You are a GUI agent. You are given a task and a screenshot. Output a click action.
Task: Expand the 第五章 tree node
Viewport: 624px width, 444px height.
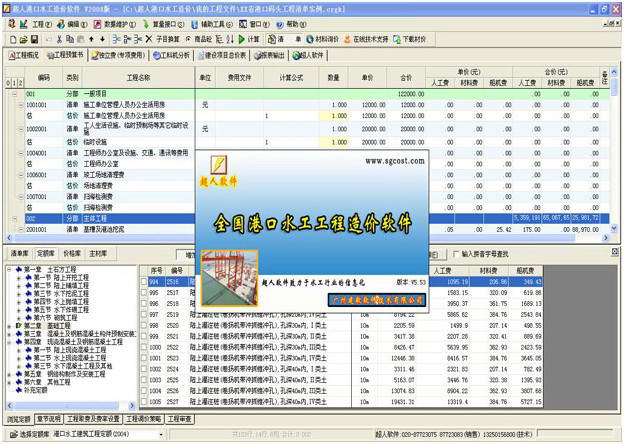[x=9, y=374]
